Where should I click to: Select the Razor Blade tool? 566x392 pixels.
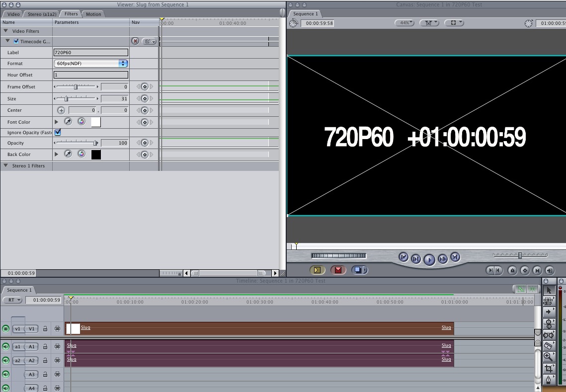[x=549, y=346]
